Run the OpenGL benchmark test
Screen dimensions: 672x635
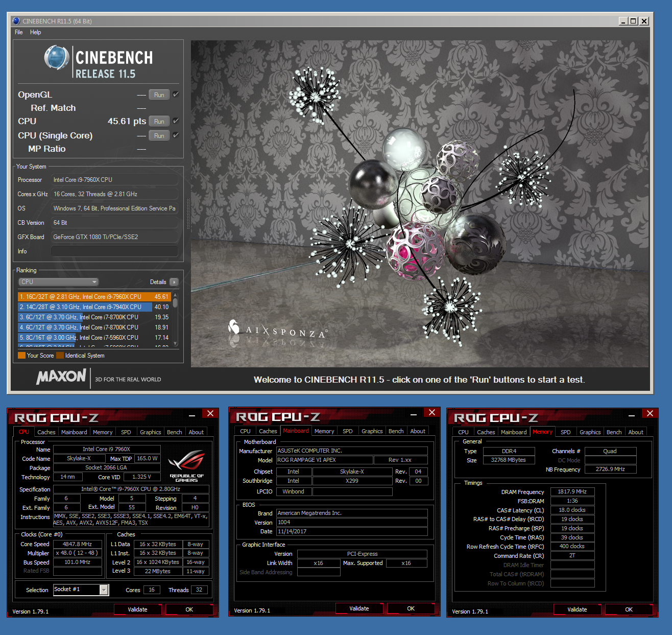click(x=159, y=95)
